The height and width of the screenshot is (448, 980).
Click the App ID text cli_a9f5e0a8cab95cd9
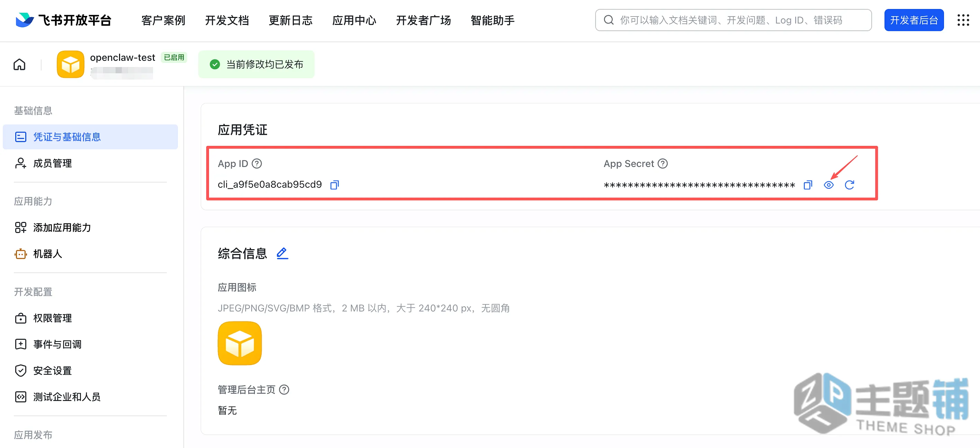click(x=270, y=185)
